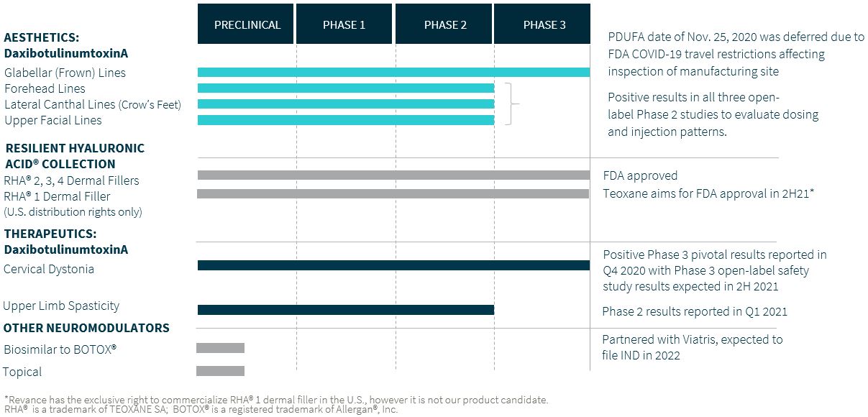Select the Upper Limb Spasticity label
Screen dimensions: 868x417
pyautogui.click(x=61, y=306)
